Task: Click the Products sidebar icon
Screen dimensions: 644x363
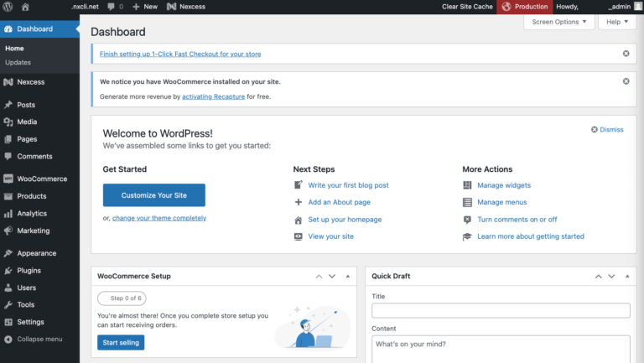Action: click(x=8, y=196)
